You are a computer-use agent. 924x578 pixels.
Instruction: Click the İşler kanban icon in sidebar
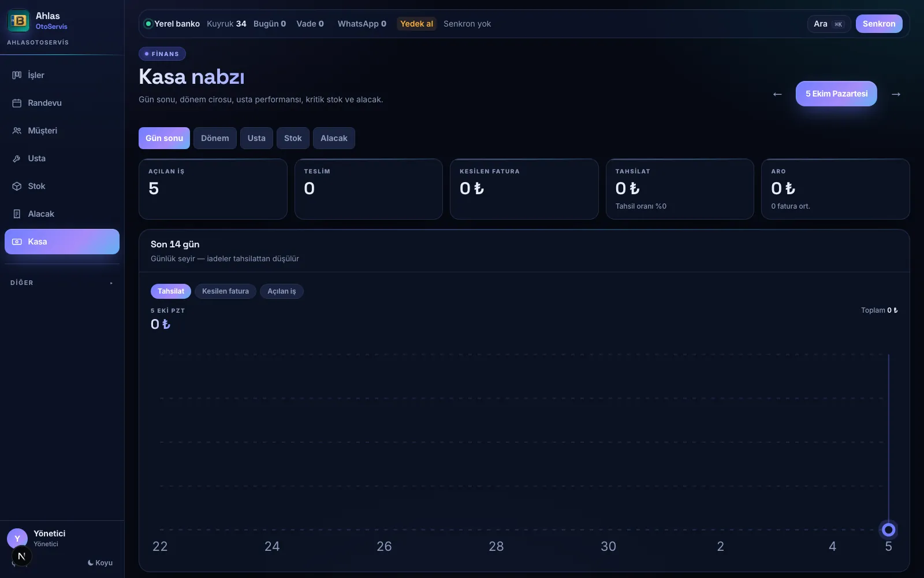coord(17,75)
